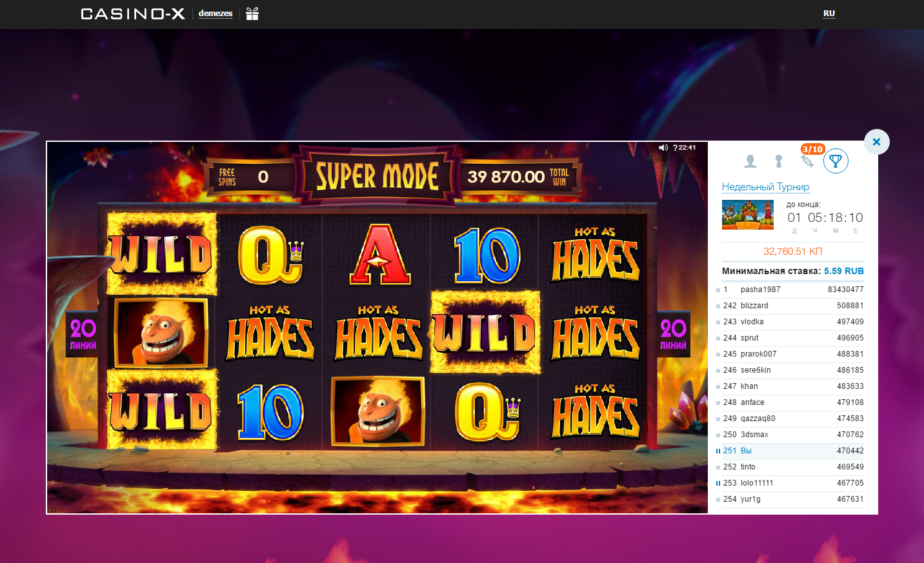Switch to the tournament tab via trophy icon

[836, 161]
